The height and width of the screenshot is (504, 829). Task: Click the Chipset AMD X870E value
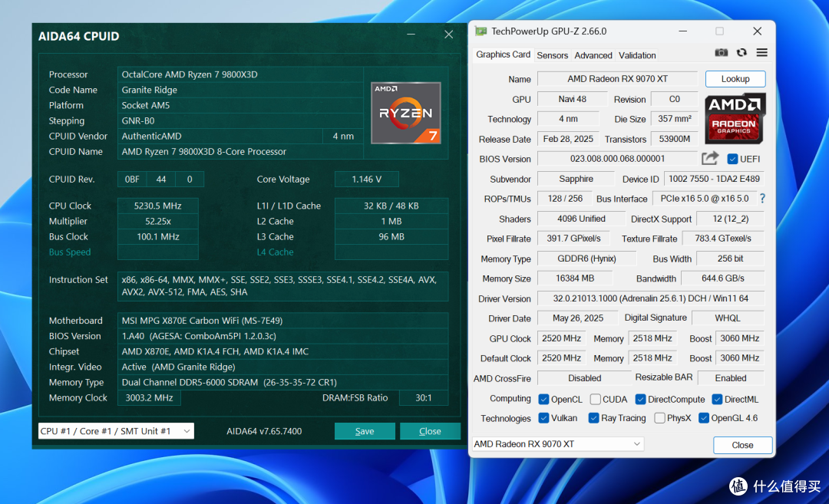coord(282,351)
